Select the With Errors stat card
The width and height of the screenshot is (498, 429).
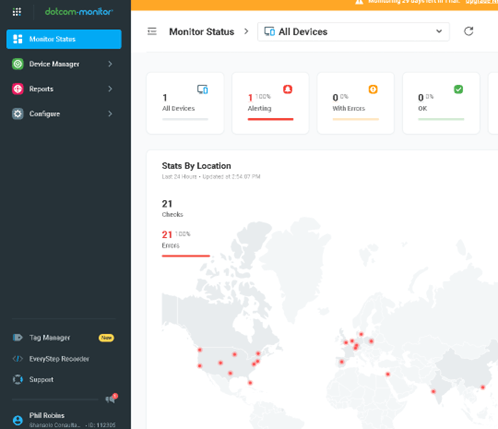click(x=356, y=103)
